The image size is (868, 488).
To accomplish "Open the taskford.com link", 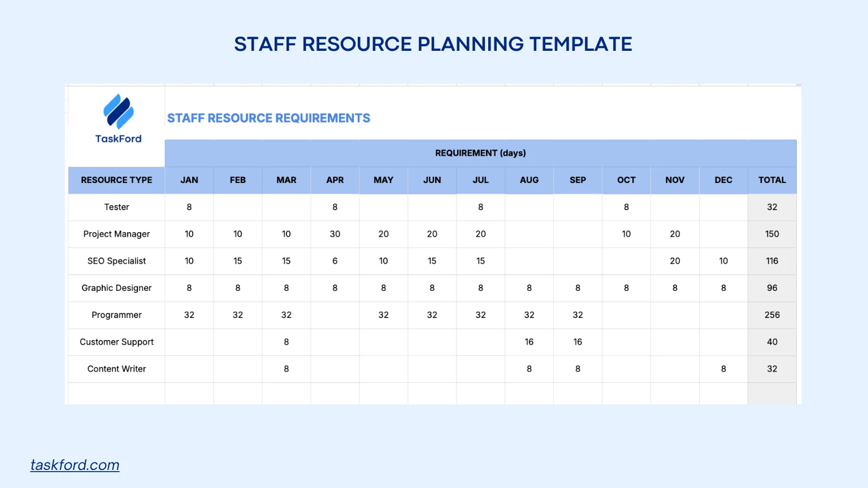I will coord(75,465).
